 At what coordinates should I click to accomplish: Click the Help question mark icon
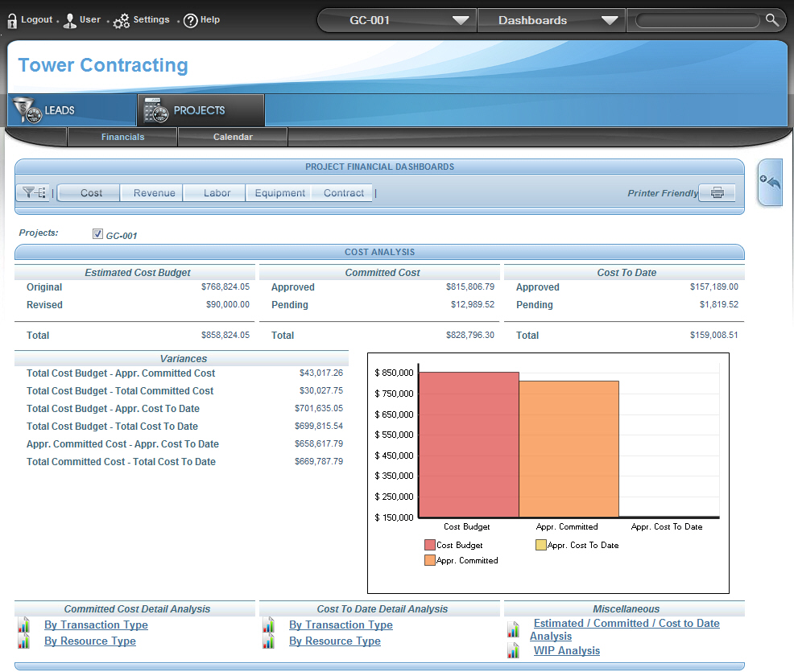coord(191,21)
